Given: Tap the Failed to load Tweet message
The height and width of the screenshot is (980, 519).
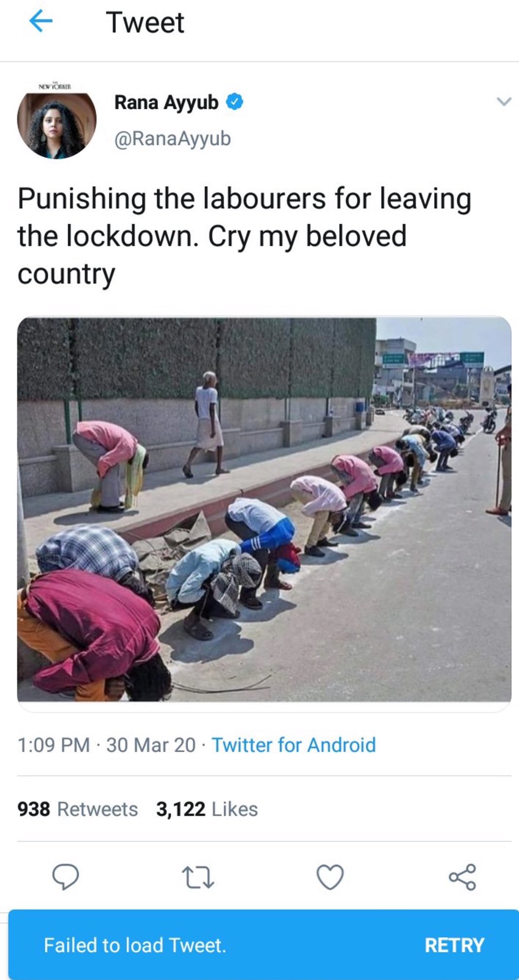Looking at the screenshot, I should coord(135,945).
